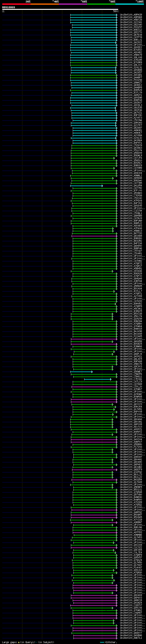Open hit UniRef100_B9DI12
Viewport: 146px width, 644px height.
pos(131,30)
